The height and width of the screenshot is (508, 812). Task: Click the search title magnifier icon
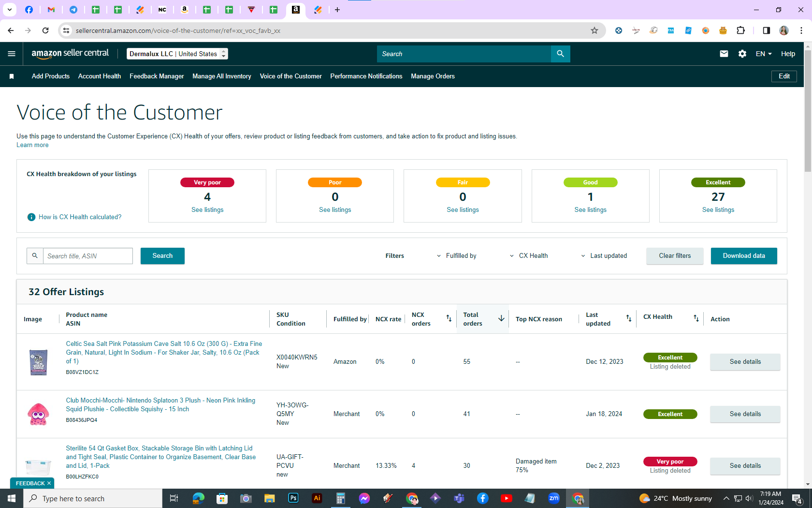click(35, 256)
